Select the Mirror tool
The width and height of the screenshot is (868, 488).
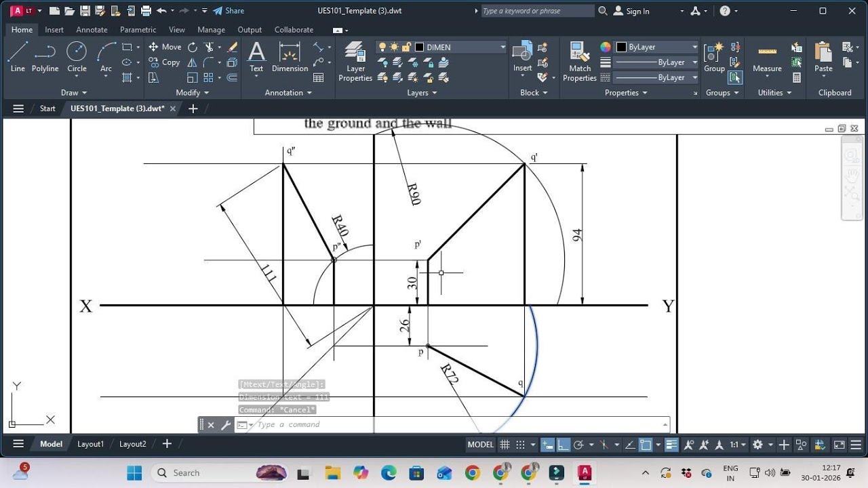pos(193,62)
